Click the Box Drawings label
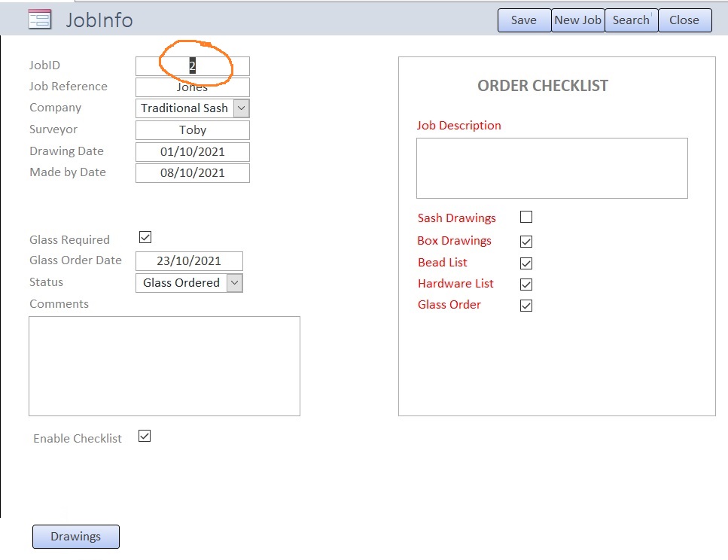 [454, 241]
